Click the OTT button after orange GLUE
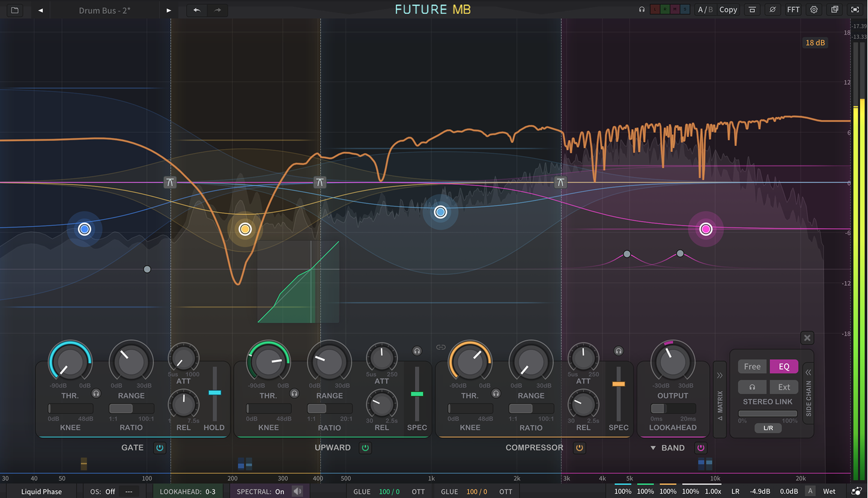Viewport: 868px width, 498px height. click(x=506, y=491)
